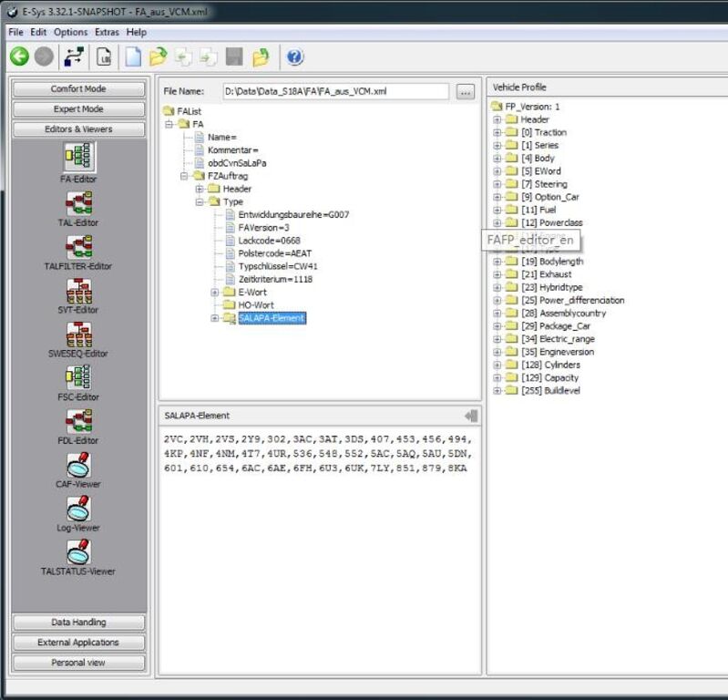The image size is (728, 700).
Task: Expand the [0] Traction vehicle profile node
Action: point(497,132)
